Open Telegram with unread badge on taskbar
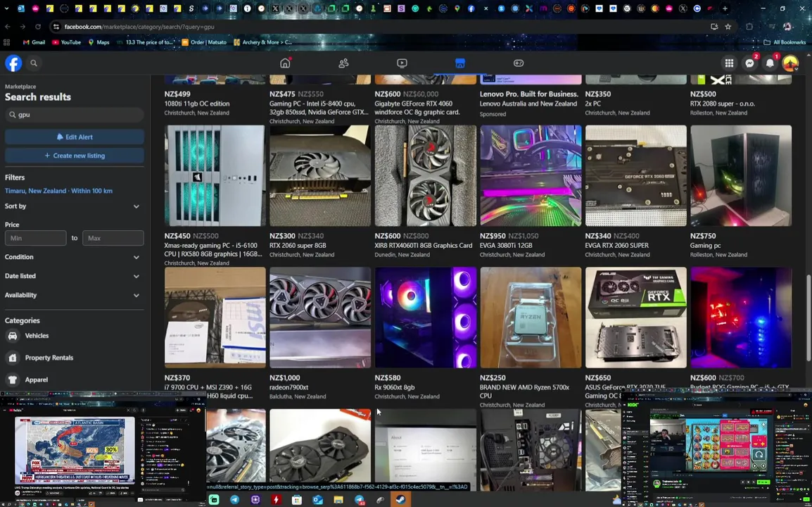Screen dimensions: 812x507 [360, 500]
